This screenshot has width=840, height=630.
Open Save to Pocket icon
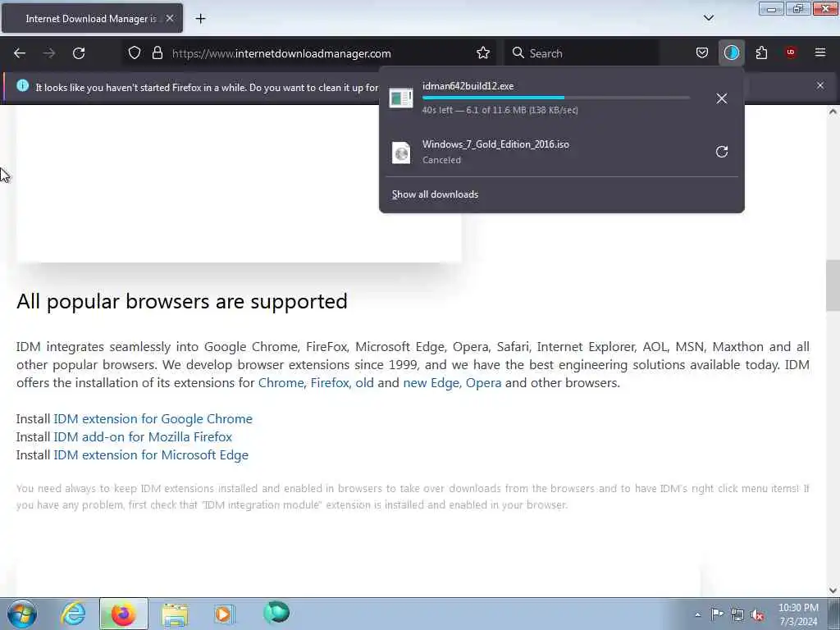click(x=702, y=52)
